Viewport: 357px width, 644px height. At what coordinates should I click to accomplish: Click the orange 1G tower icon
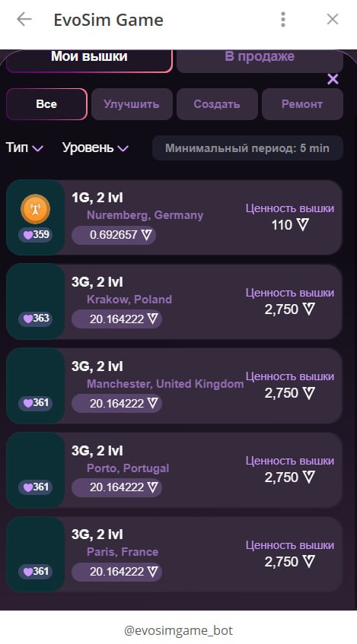pyautogui.click(x=35, y=209)
